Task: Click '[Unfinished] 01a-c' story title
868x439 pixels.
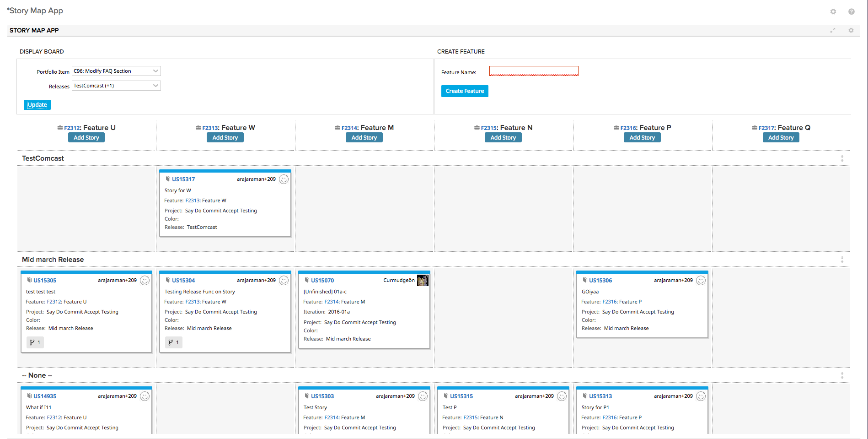Action: point(325,292)
